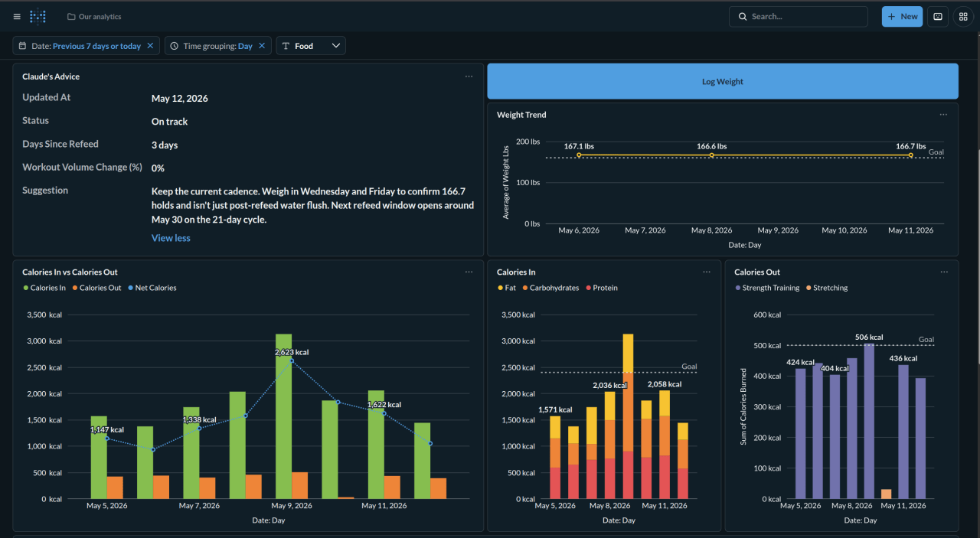Click the 1,147 kcal net calories point

pos(107,439)
